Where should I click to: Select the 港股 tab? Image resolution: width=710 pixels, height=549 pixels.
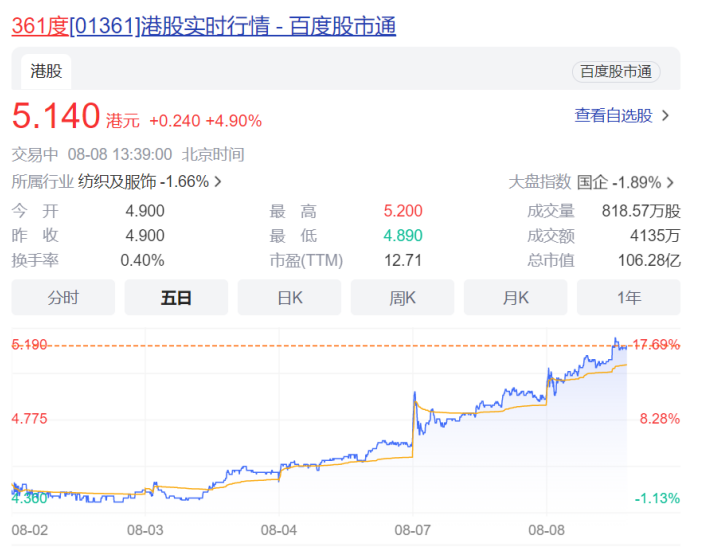(x=46, y=72)
